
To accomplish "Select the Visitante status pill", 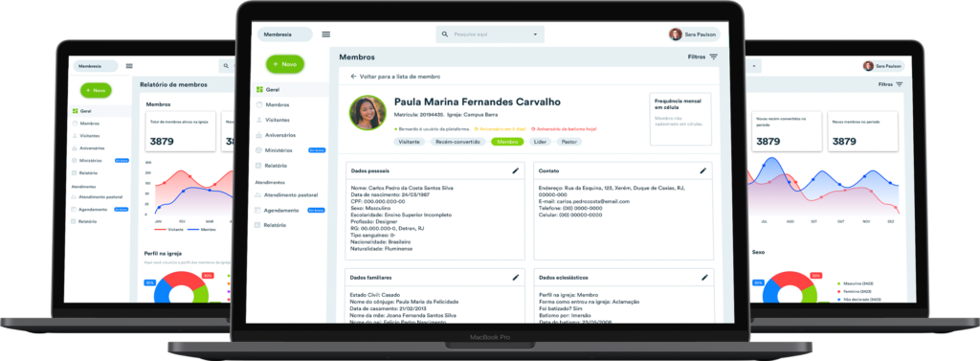I will 410,142.
